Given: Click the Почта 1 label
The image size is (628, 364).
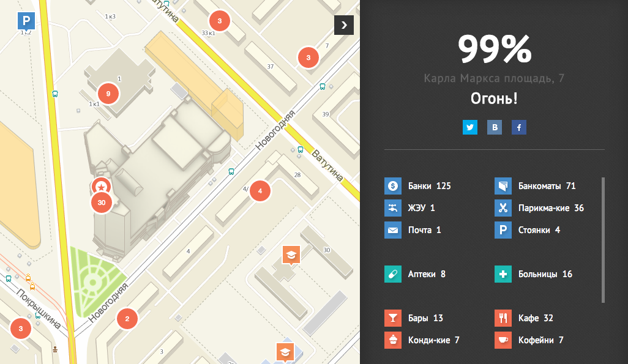Looking at the screenshot, I should 425,230.
